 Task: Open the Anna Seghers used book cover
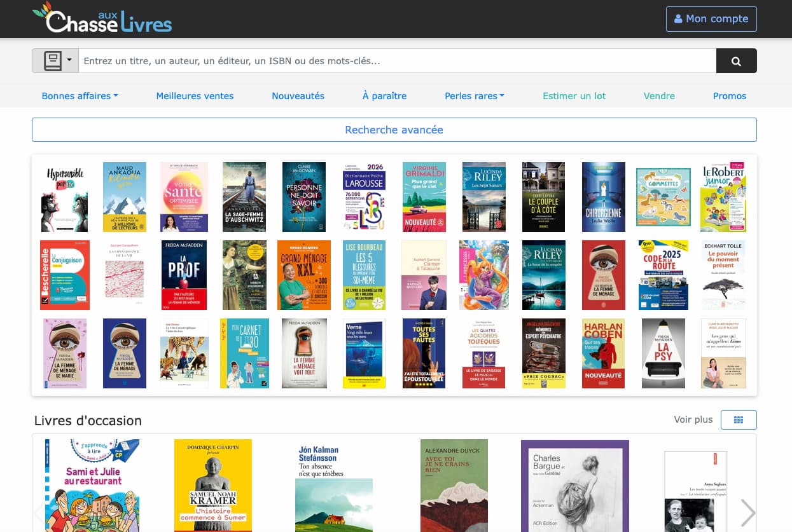pos(695,491)
